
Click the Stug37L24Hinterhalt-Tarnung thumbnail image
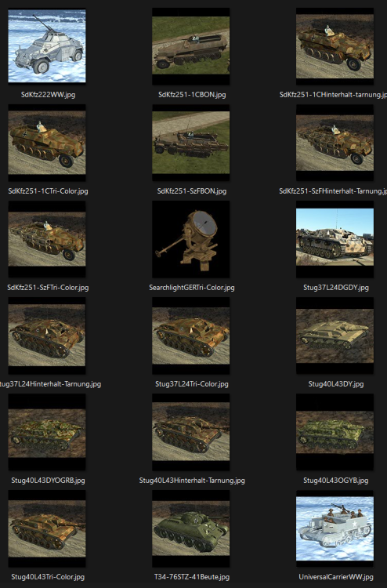tap(47, 336)
